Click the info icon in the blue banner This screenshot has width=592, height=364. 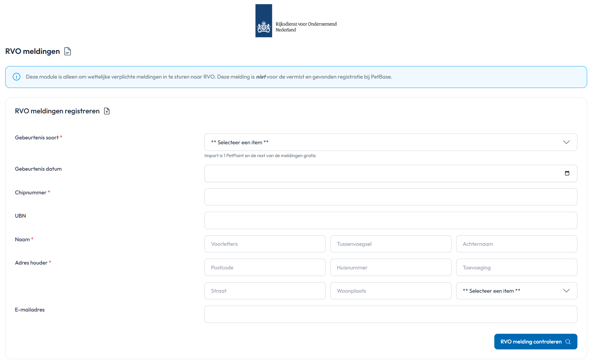click(x=16, y=77)
